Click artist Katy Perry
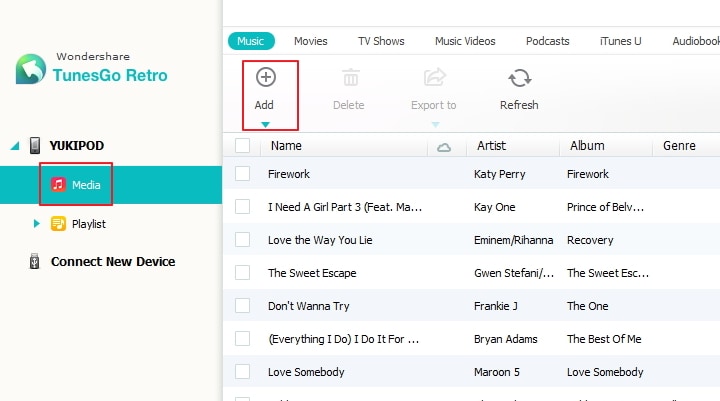Screen dimensions: 720x401 (500, 174)
